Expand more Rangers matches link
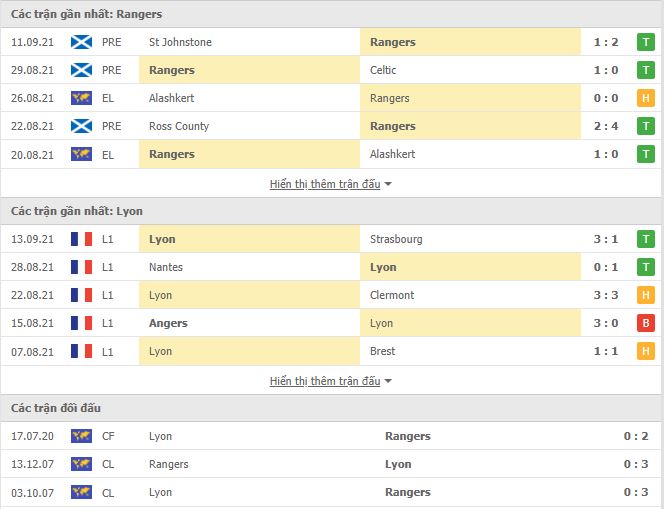Viewport: 664px width, 509px height. point(330,184)
